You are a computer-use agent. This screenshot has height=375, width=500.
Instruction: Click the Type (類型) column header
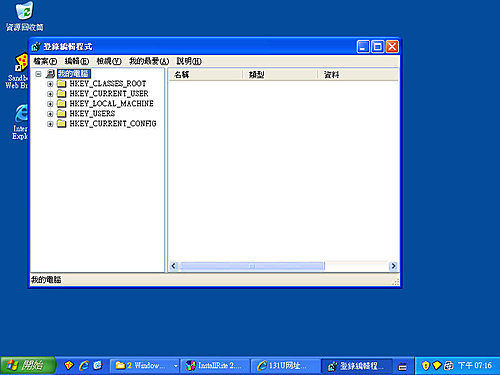click(280, 75)
